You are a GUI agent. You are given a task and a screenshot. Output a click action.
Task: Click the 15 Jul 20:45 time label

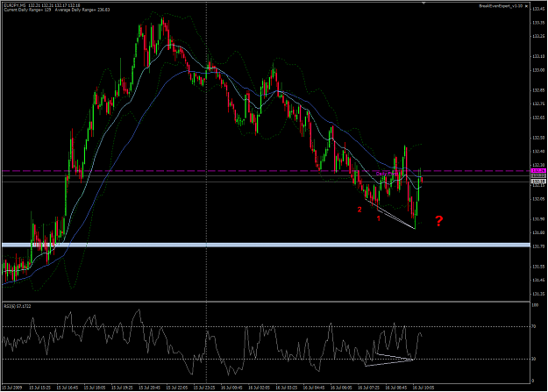(x=150, y=388)
